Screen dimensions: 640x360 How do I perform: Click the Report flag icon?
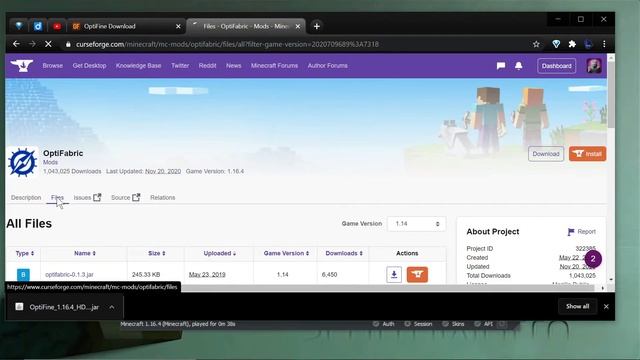pos(571,232)
